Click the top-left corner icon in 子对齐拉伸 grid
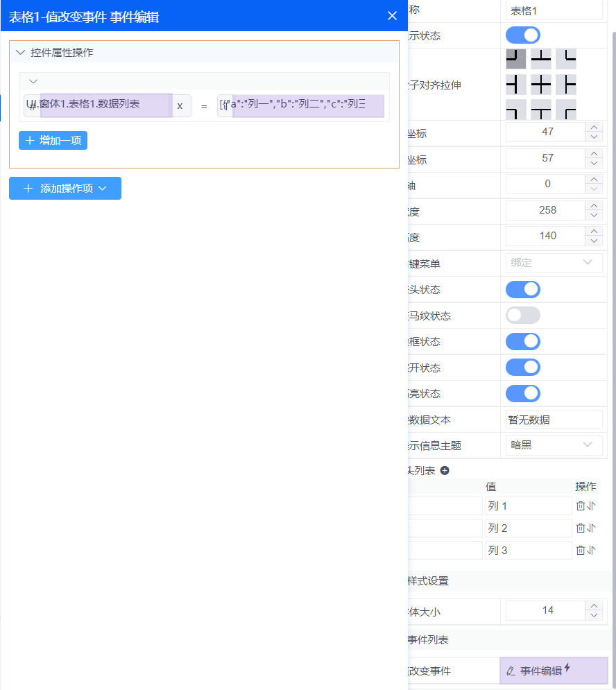 [516, 59]
